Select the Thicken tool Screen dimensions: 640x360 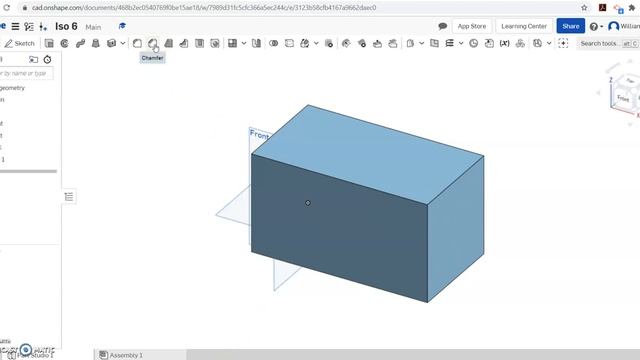[x=111, y=43]
